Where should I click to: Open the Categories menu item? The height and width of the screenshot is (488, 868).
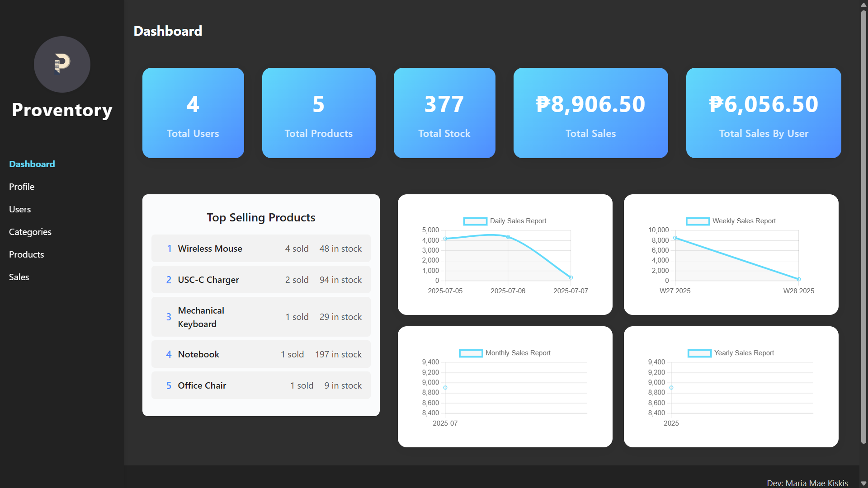point(30,232)
